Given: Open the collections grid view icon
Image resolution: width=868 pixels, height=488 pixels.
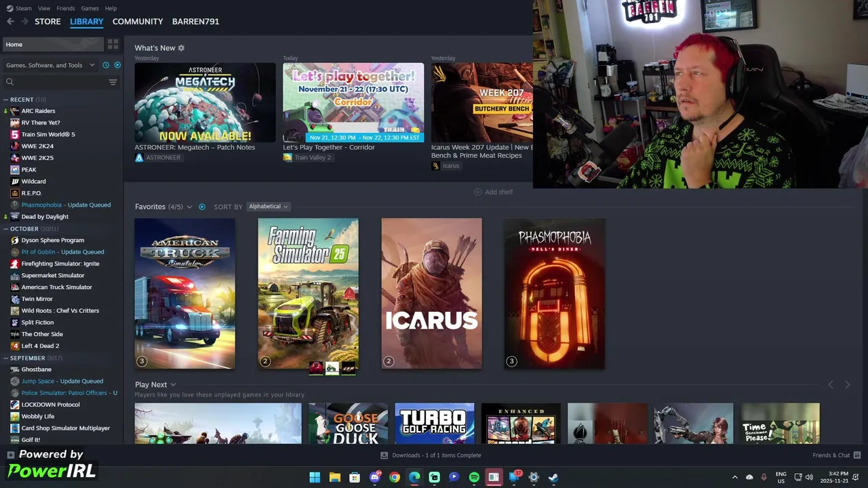Looking at the screenshot, I should (113, 44).
